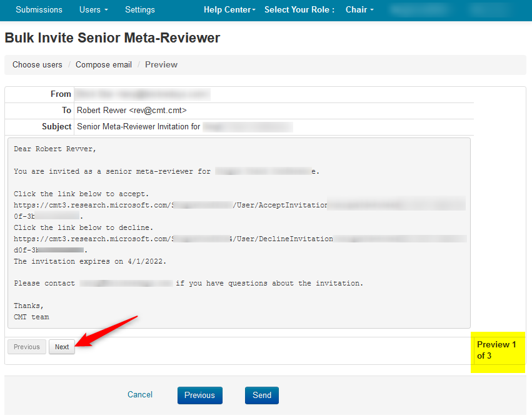Click the 'Bulk Invite Senior Meta-Reviewer' heading

pyautogui.click(x=113, y=37)
